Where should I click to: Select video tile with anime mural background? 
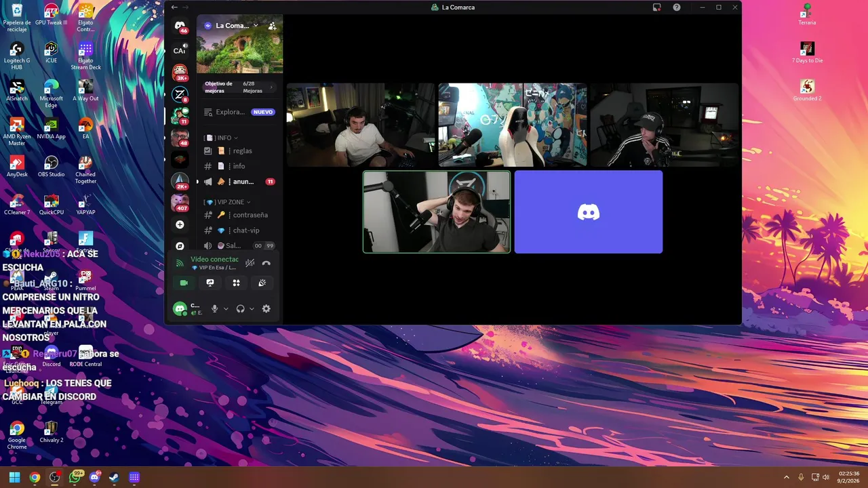(x=513, y=125)
